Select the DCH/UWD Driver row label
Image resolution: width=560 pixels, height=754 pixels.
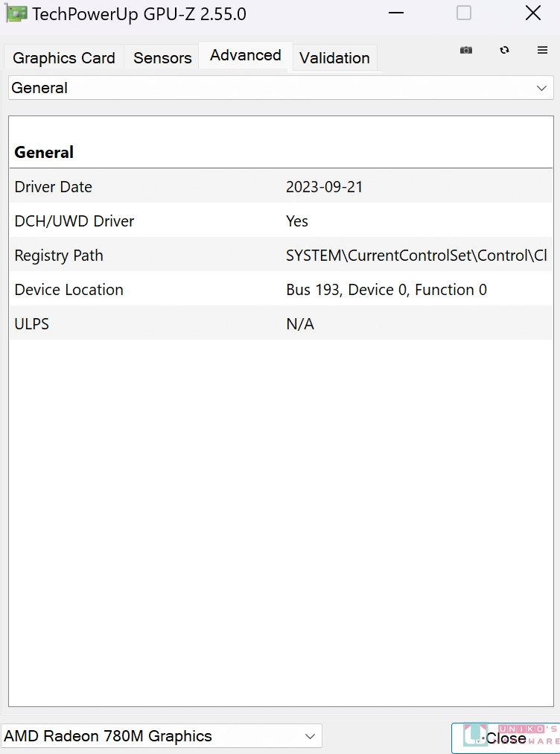coord(74,221)
